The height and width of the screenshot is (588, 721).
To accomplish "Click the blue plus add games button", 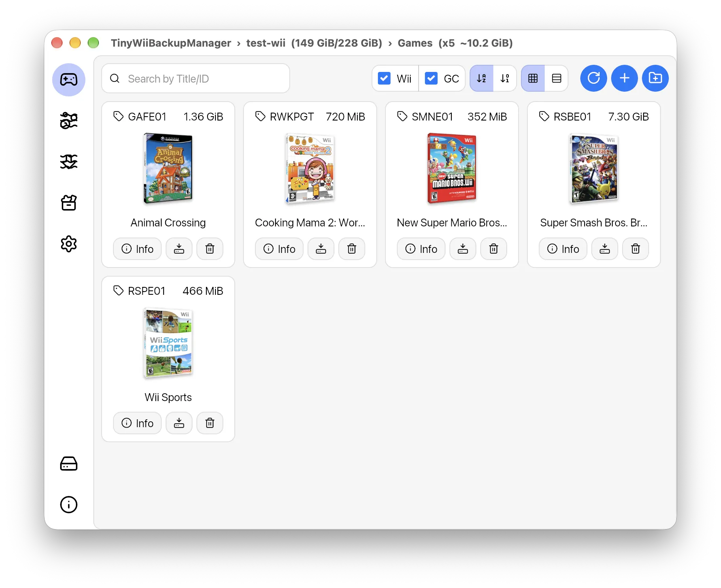I will pos(624,78).
